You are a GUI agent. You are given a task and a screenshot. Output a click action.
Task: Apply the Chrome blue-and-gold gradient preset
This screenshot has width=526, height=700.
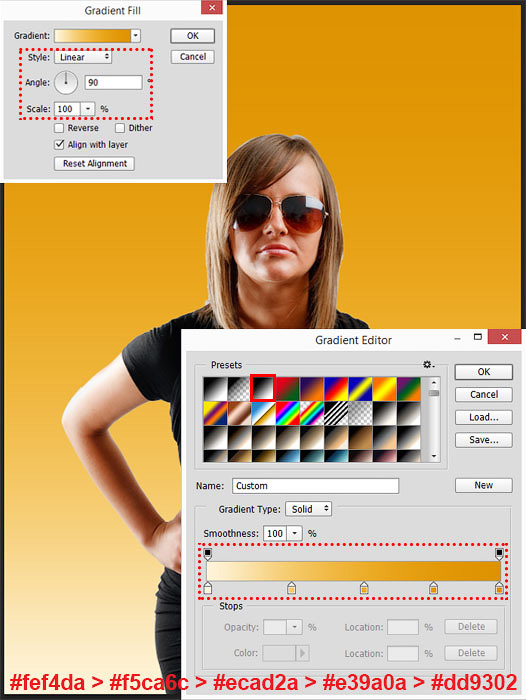(263, 413)
